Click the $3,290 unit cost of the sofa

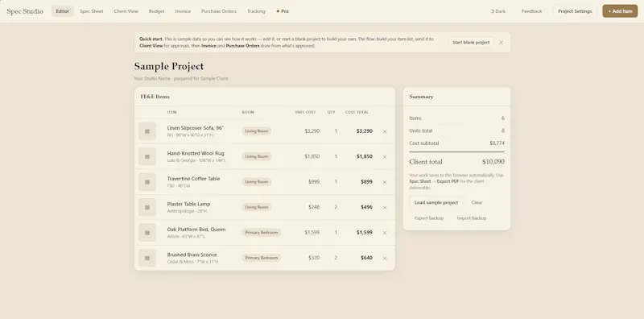[312, 131]
